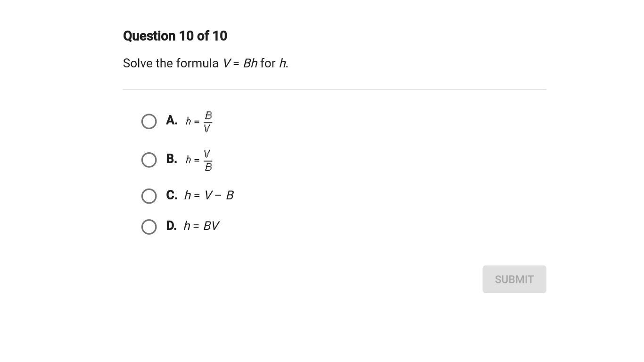
Task: Click the bold letter label "A."
Action: click(172, 121)
